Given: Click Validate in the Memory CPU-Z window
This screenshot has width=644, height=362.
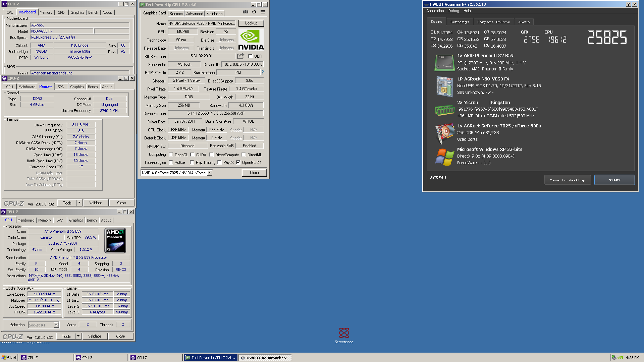Looking at the screenshot, I should click(96, 203).
